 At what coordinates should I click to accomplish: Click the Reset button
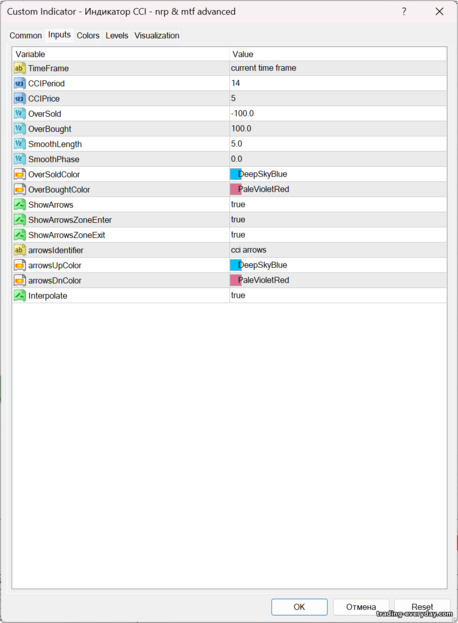(x=422, y=607)
